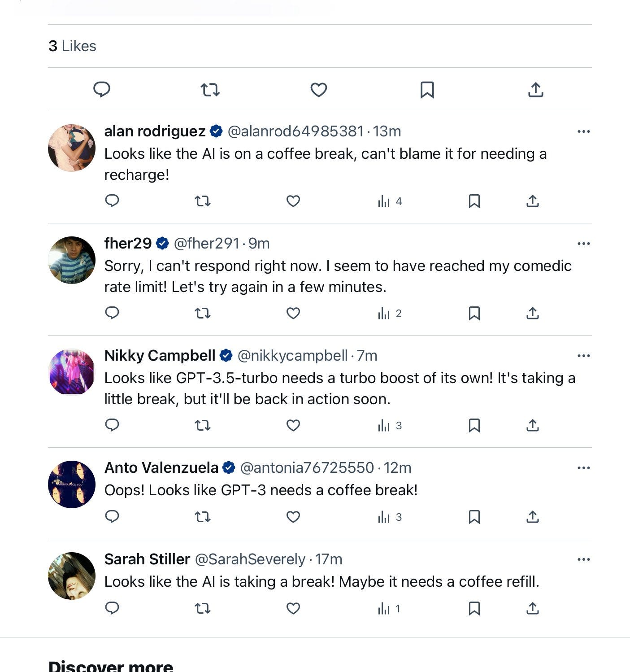Screen dimensions: 630x672
Task: Bookmark the main tweet
Action: pyautogui.click(x=427, y=90)
